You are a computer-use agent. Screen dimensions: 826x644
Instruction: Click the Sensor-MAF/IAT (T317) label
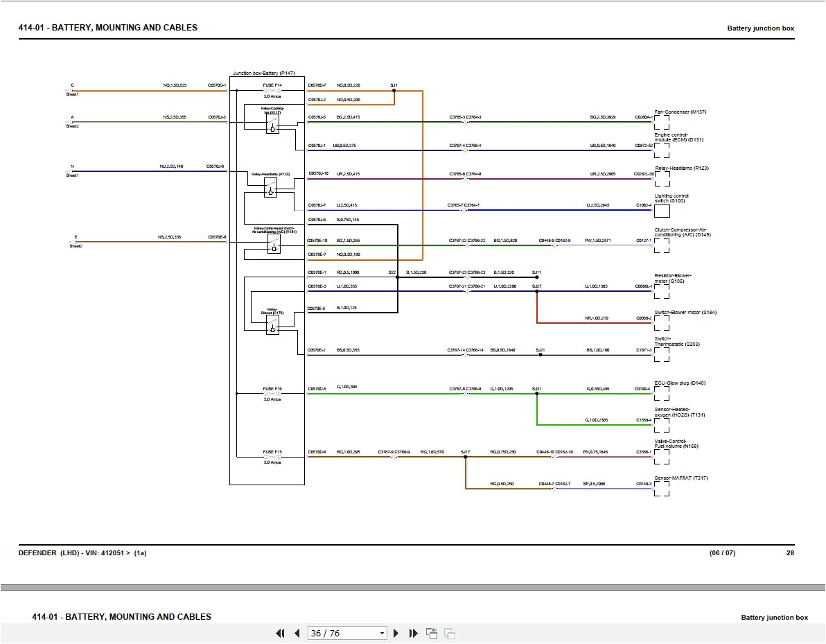click(680, 478)
